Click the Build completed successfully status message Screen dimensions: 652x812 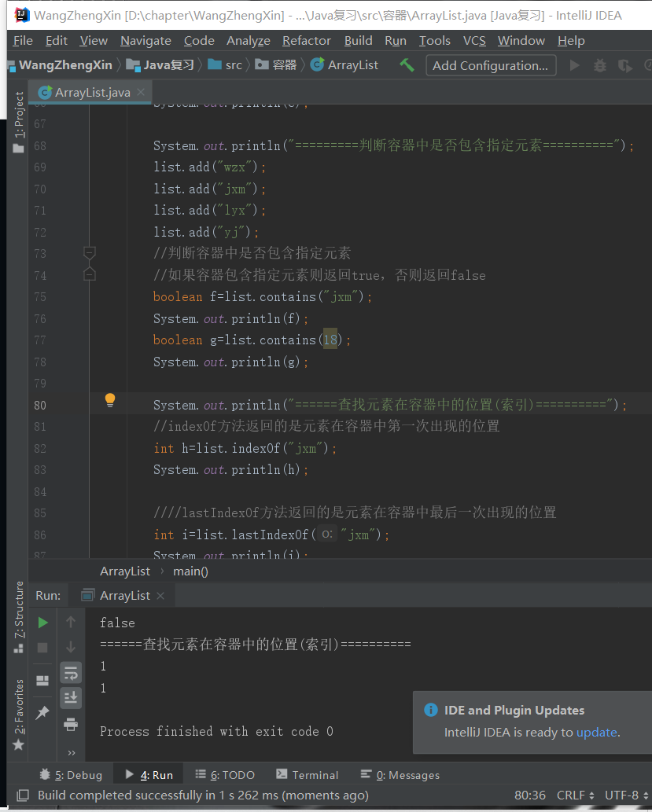click(203, 795)
